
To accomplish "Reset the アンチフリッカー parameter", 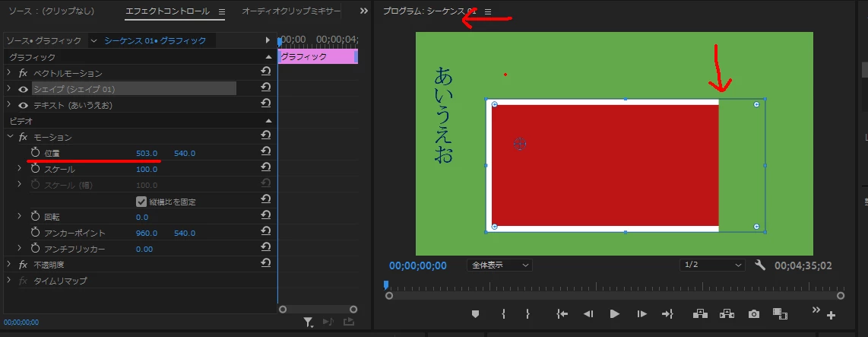I will coord(266,247).
